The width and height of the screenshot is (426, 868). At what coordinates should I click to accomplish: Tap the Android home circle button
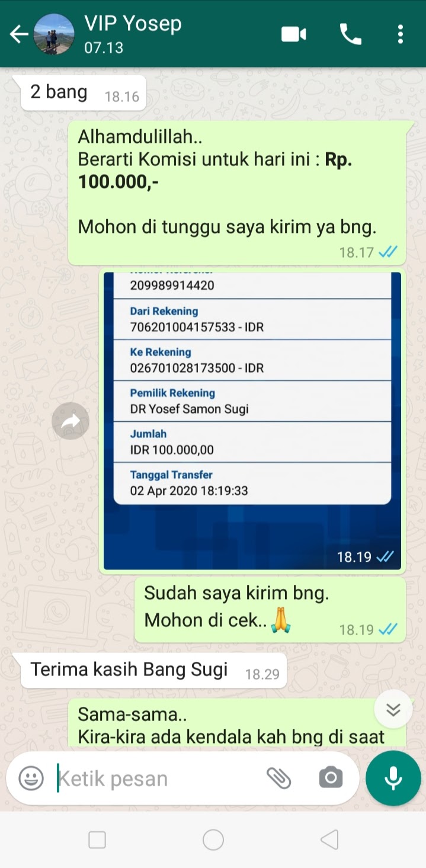[213, 840]
